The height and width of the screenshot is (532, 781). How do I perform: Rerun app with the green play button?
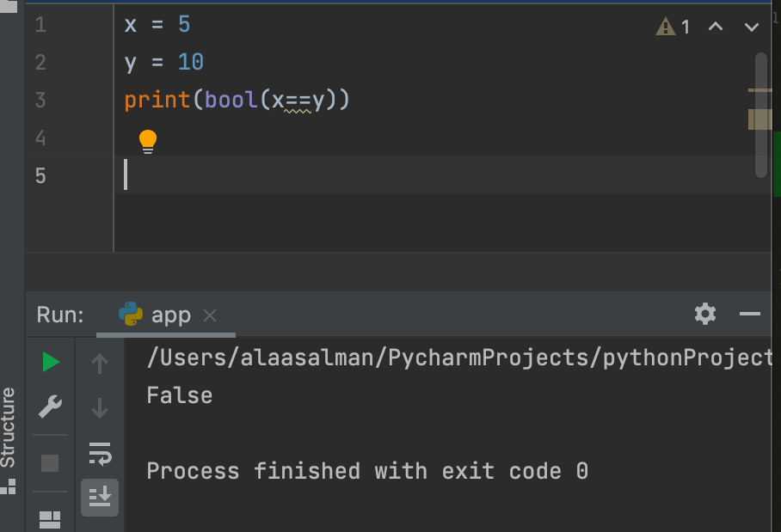[x=51, y=363]
